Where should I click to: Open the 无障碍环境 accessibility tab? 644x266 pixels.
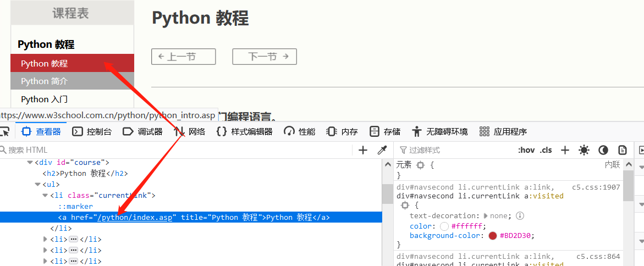(439, 132)
